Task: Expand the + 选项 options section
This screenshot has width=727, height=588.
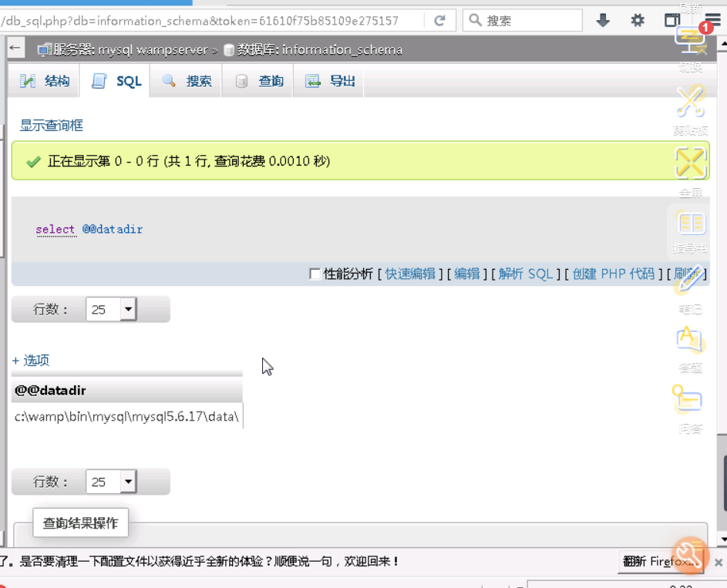Action: [31, 360]
